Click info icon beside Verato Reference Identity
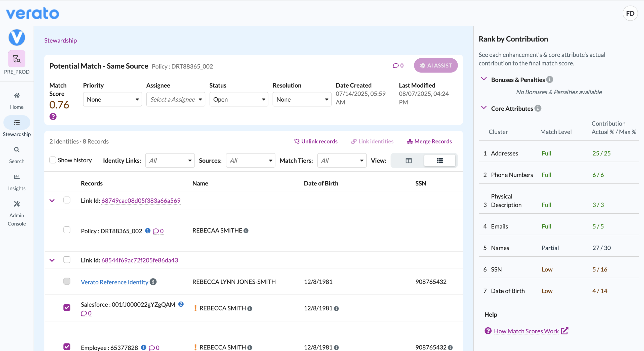The height and width of the screenshot is (351, 644). (153, 282)
